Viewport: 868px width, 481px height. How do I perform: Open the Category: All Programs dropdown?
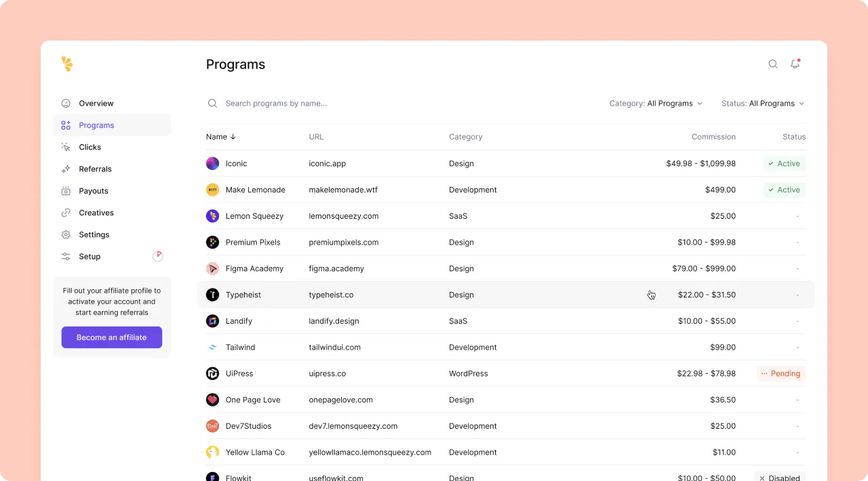(655, 103)
